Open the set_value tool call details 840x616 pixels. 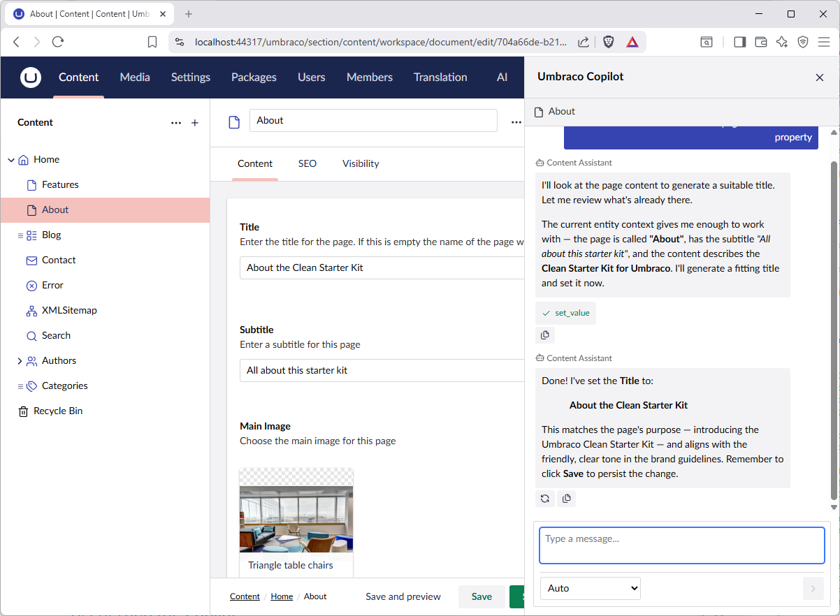(x=565, y=313)
